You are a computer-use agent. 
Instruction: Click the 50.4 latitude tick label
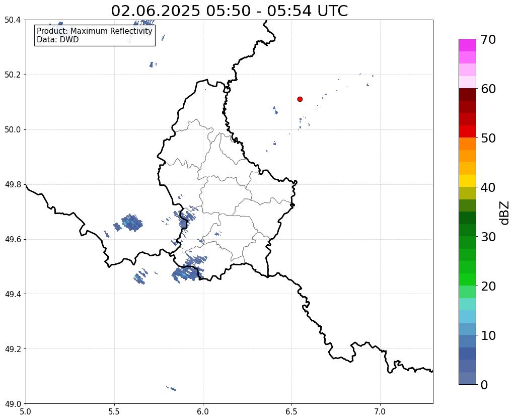(x=13, y=20)
